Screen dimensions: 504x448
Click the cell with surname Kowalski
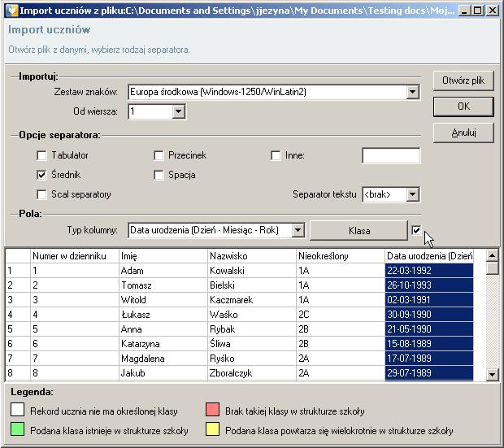[x=252, y=271]
